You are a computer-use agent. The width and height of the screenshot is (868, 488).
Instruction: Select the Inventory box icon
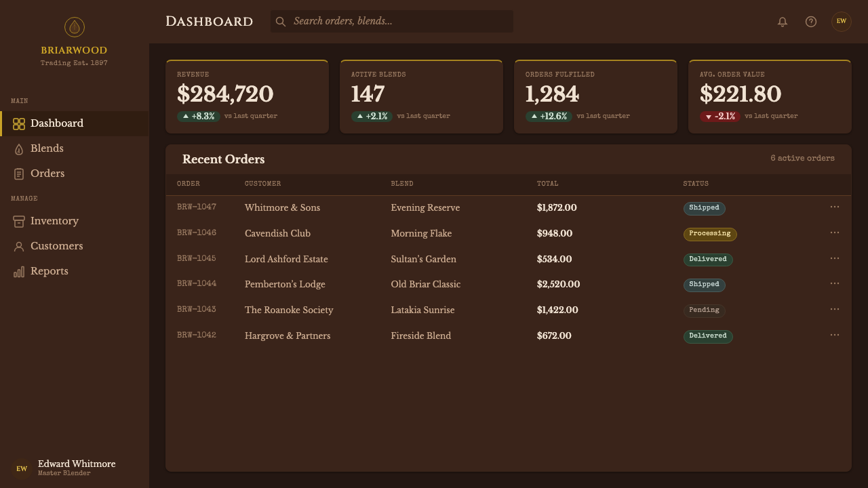click(x=19, y=222)
